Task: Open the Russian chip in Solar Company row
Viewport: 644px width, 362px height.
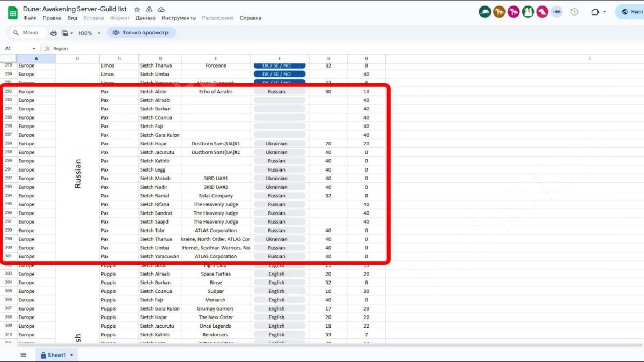Action: (x=280, y=196)
